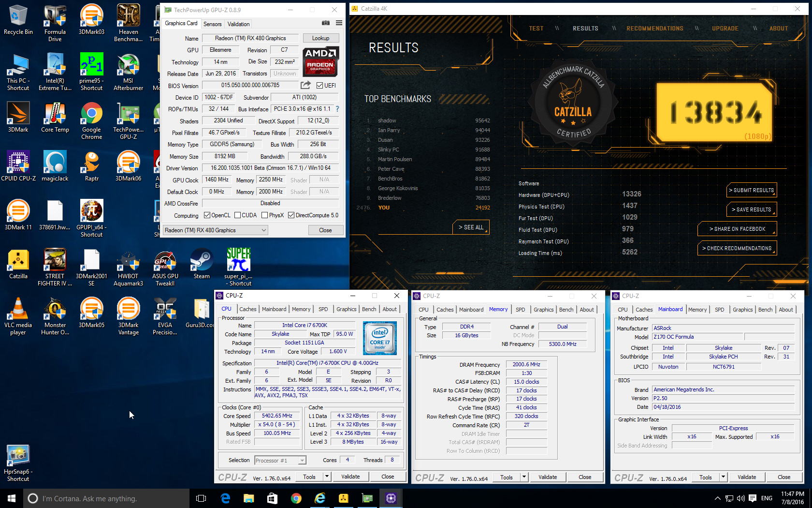Open Bench tab in CPU-Z Mainboard window
The height and width of the screenshot is (508, 812).
(766, 310)
